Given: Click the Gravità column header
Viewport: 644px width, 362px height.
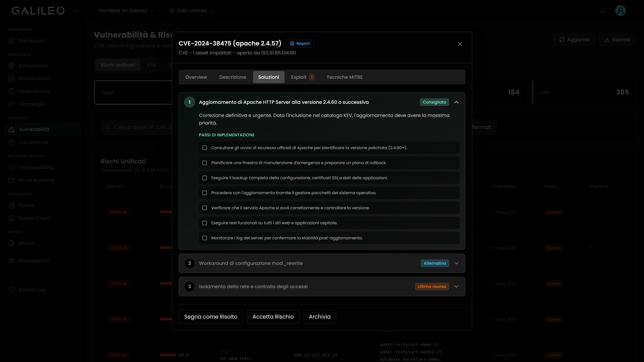Looking at the screenshot, I should pyautogui.click(x=115, y=187).
